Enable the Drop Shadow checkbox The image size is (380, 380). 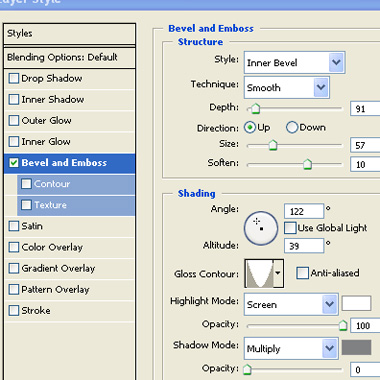click(x=14, y=79)
